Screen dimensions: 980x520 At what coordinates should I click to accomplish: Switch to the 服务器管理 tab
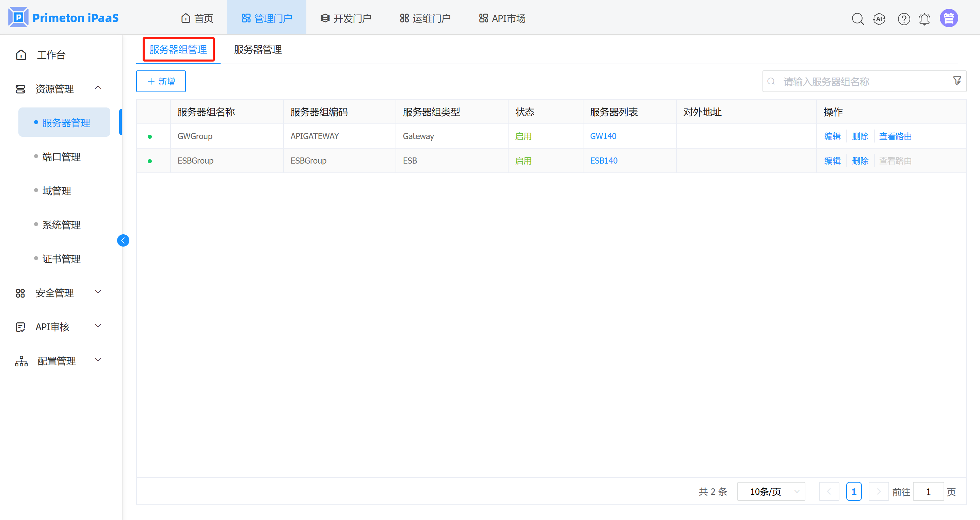pos(257,49)
